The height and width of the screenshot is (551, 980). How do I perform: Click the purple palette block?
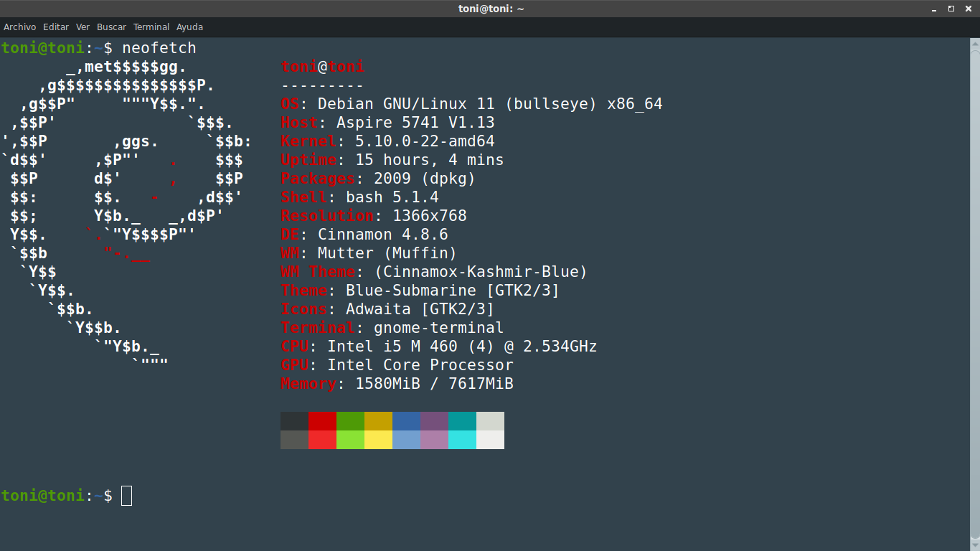coord(434,421)
